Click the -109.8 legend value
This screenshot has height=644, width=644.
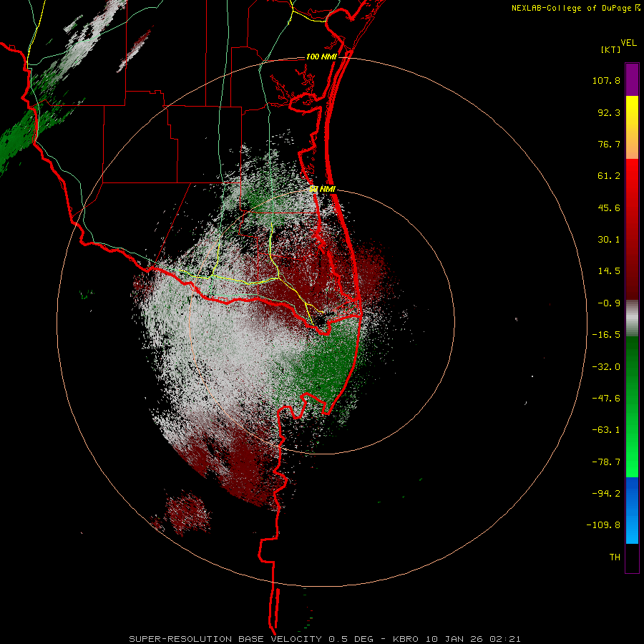(603, 525)
